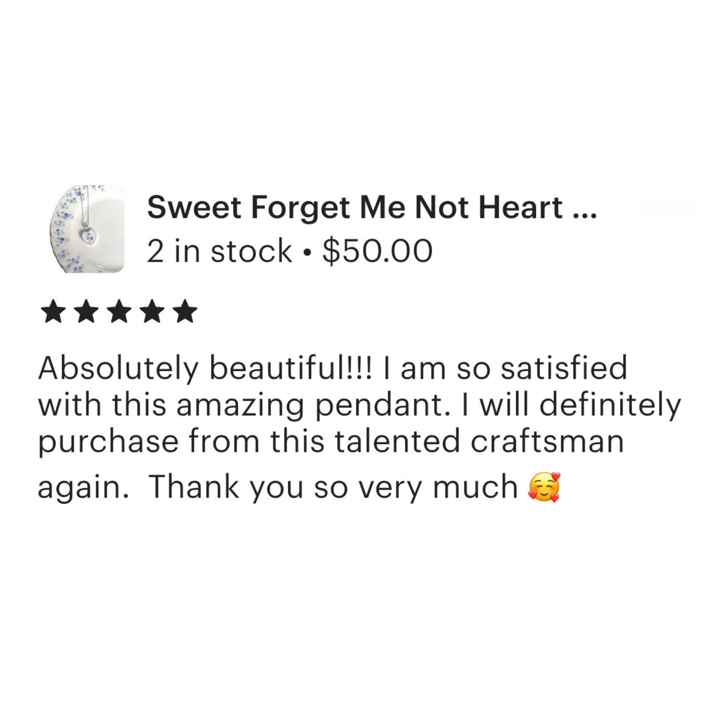
Task: Click the word "purchase" in the review
Action: click(x=109, y=442)
